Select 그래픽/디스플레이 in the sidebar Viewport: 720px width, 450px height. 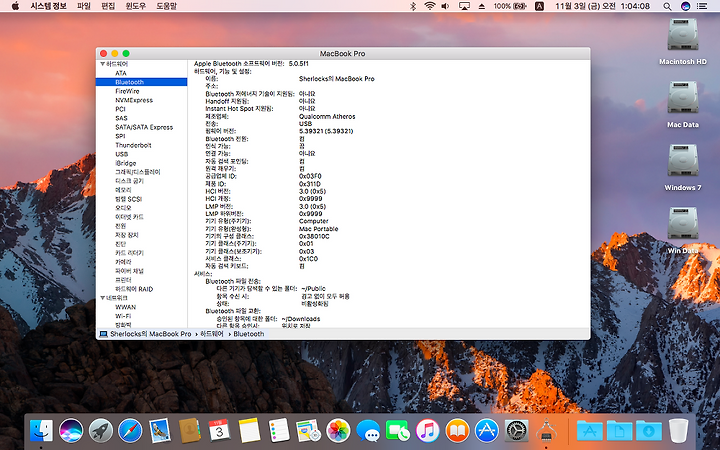point(138,172)
